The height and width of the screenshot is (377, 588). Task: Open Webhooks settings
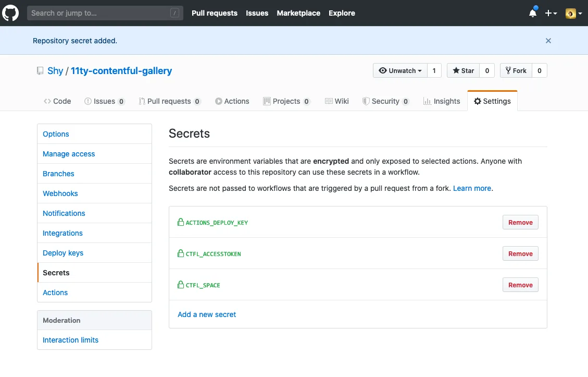(x=94, y=193)
